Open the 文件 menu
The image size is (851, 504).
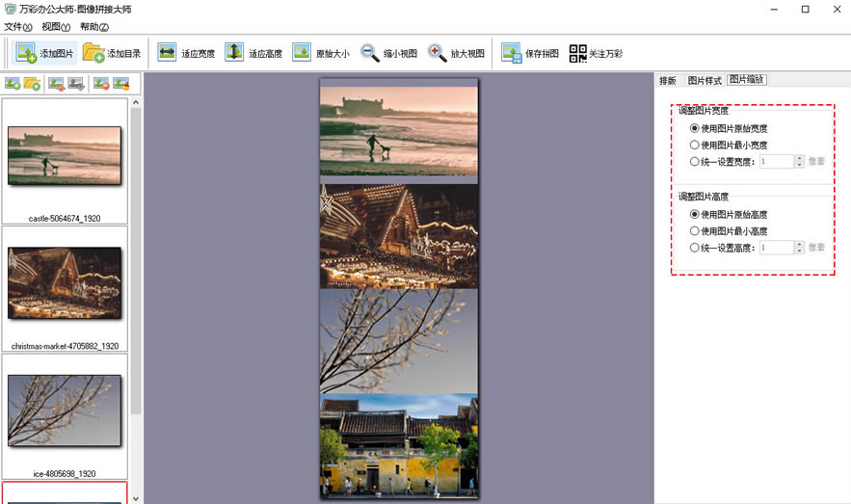[17, 27]
